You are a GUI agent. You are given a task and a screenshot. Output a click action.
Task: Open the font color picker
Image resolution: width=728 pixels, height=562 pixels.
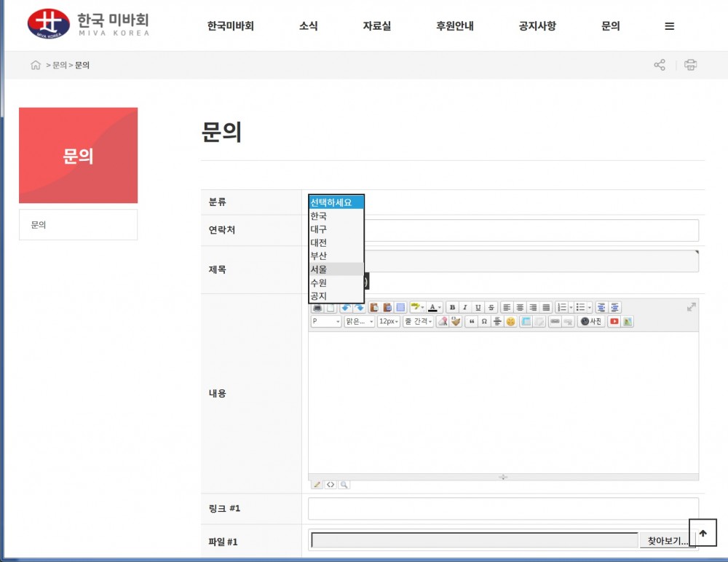coord(434,307)
